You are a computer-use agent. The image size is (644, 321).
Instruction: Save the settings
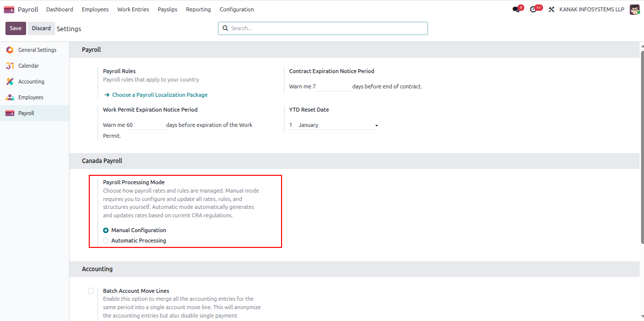(x=16, y=28)
